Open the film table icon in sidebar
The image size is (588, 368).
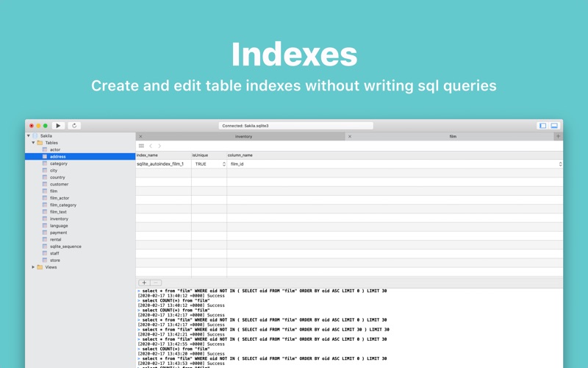click(45, 191)
